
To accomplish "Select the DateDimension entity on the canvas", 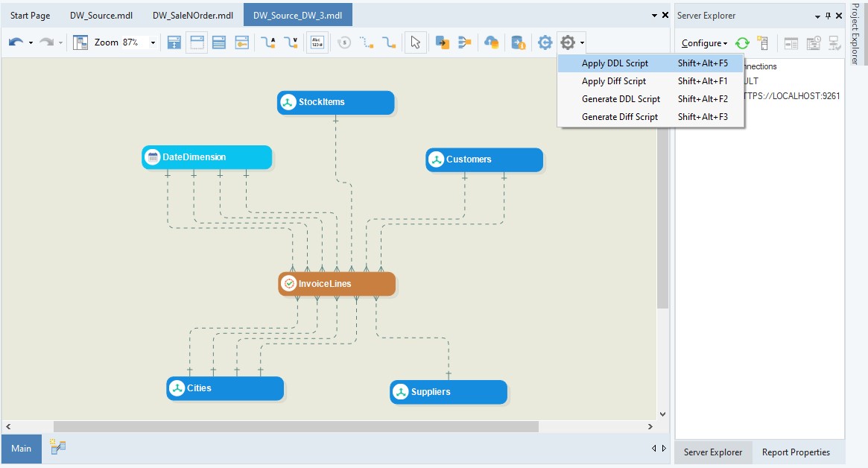I will click(206, 157).
